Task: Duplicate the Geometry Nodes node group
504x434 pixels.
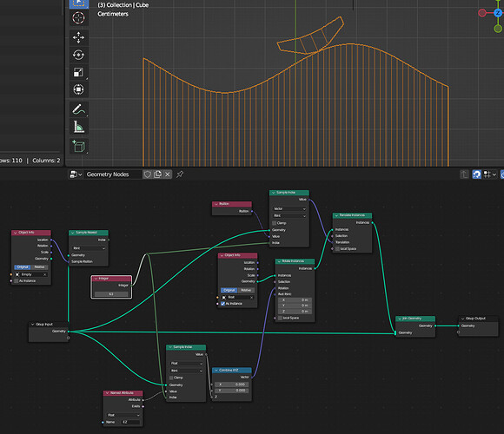Action: click(157, 174)
